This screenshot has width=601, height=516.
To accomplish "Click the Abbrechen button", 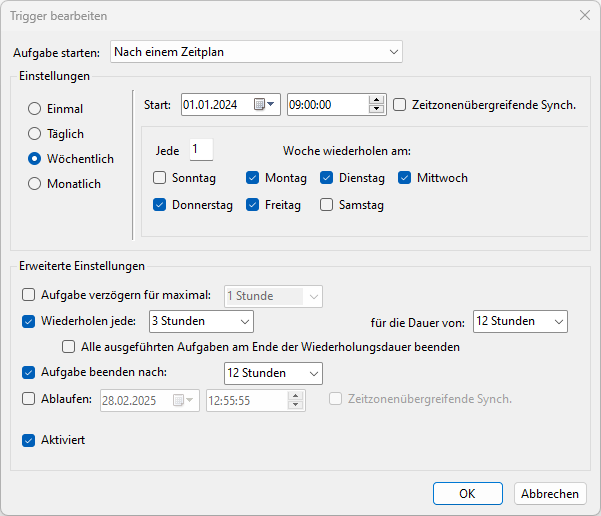I will (x=550, y=493).
